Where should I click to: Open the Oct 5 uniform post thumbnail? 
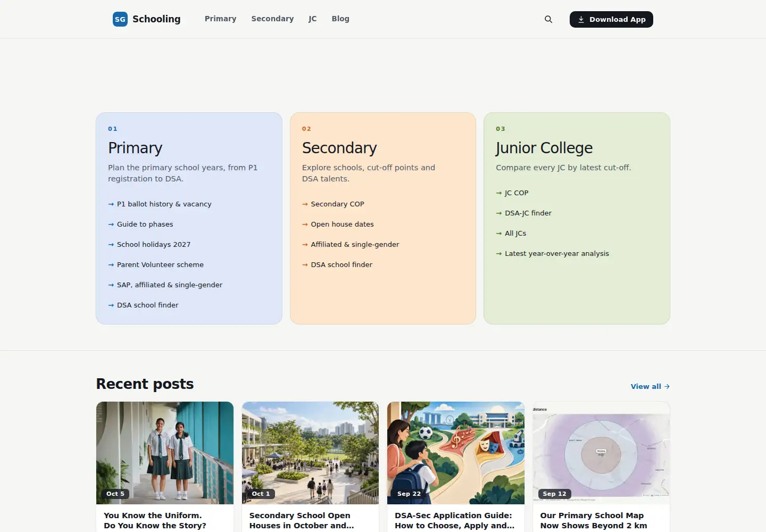click(x=165, y=453)
